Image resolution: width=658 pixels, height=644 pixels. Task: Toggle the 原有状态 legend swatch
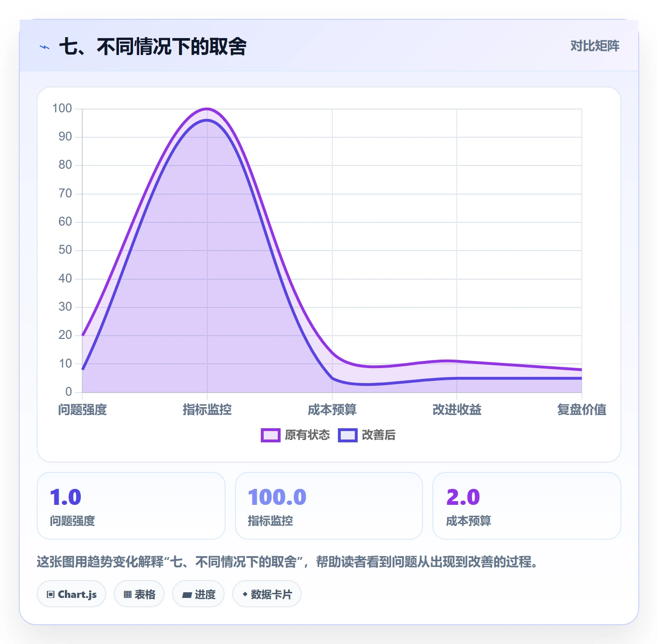[270, 435]
